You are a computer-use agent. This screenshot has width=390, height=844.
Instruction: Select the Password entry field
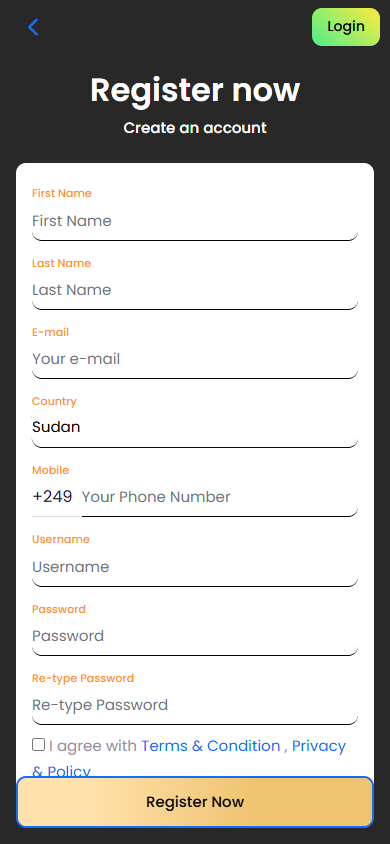pyautogui.click(x=195, y=636)
